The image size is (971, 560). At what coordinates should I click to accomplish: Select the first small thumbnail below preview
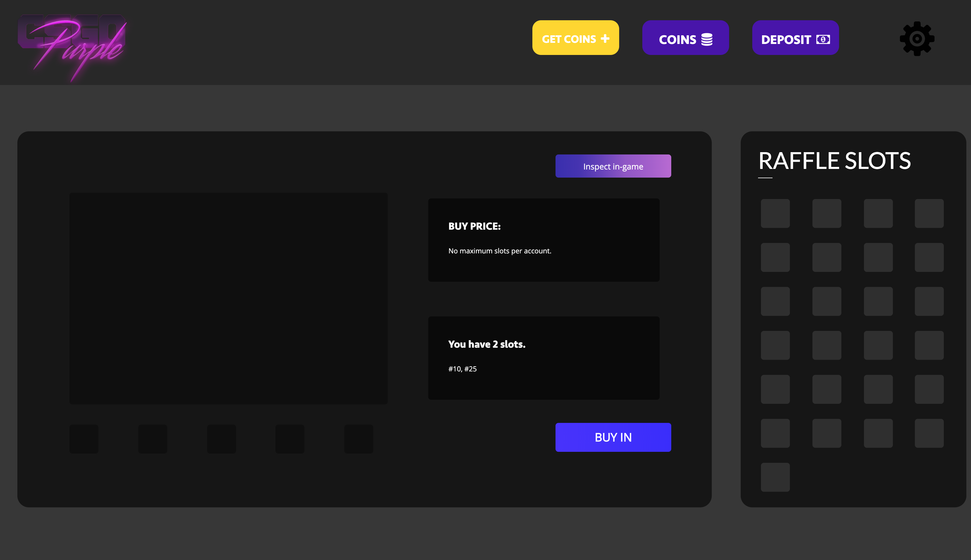point(84,439)
